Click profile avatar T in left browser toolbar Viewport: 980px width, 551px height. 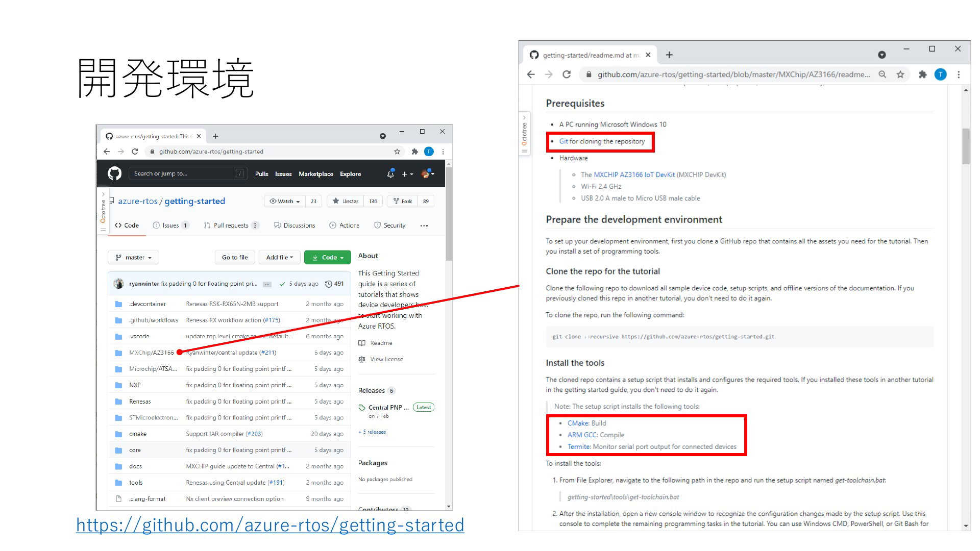coord(429,152)
